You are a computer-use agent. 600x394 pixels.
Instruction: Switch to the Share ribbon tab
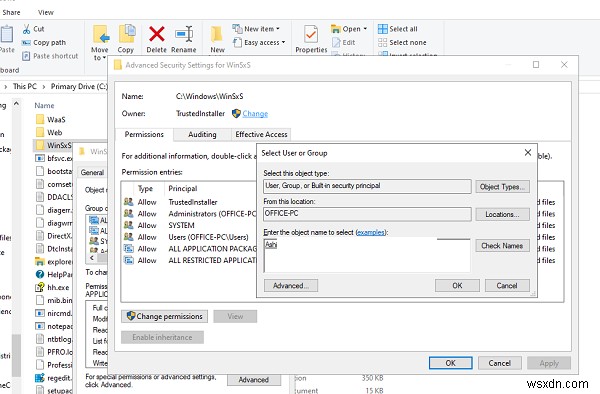pyautogui.click(x=11, y=12)
